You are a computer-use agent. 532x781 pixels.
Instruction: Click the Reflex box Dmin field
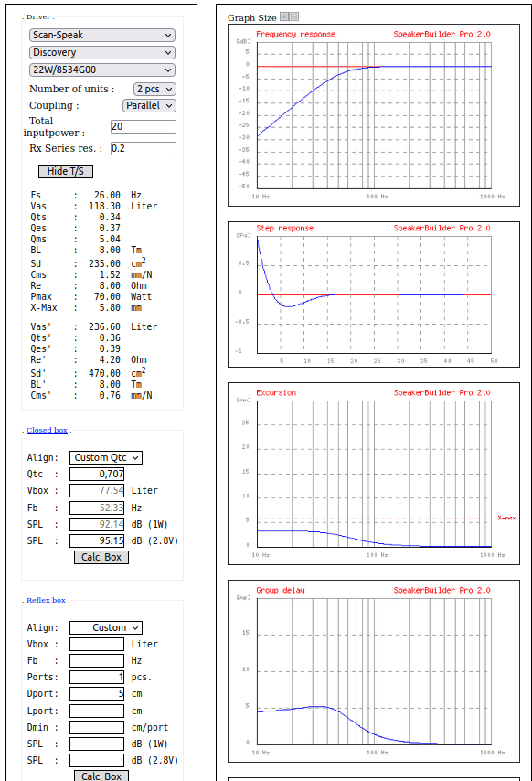tap(97, 727)
